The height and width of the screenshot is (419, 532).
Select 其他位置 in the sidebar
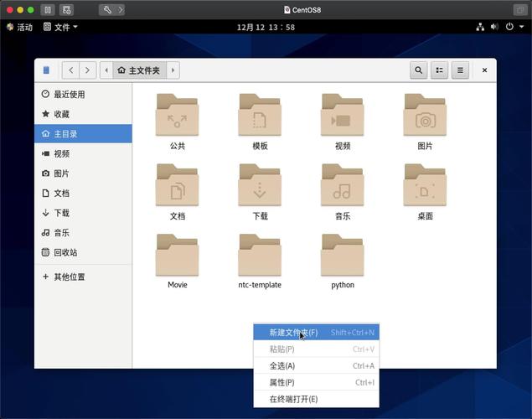83,277
